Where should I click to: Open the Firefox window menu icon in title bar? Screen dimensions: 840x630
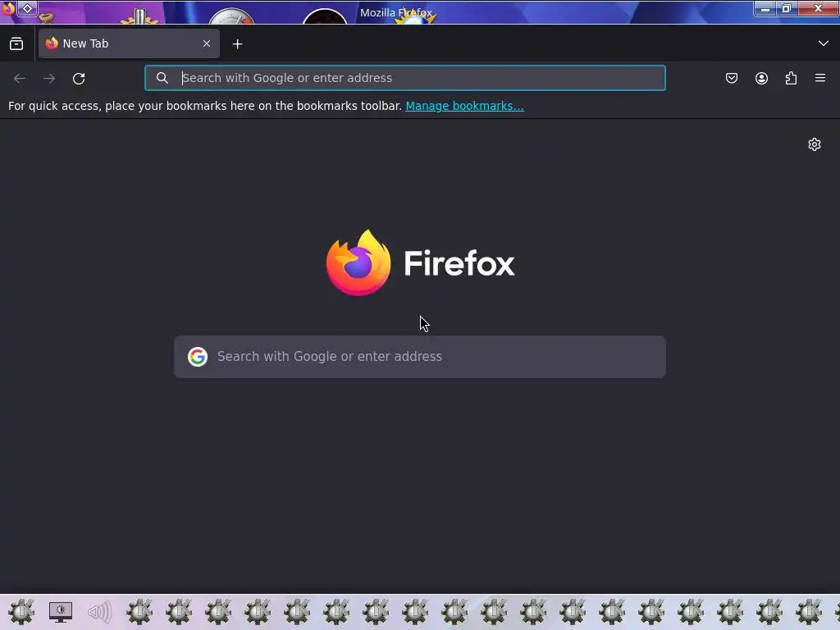coord(7,8)
